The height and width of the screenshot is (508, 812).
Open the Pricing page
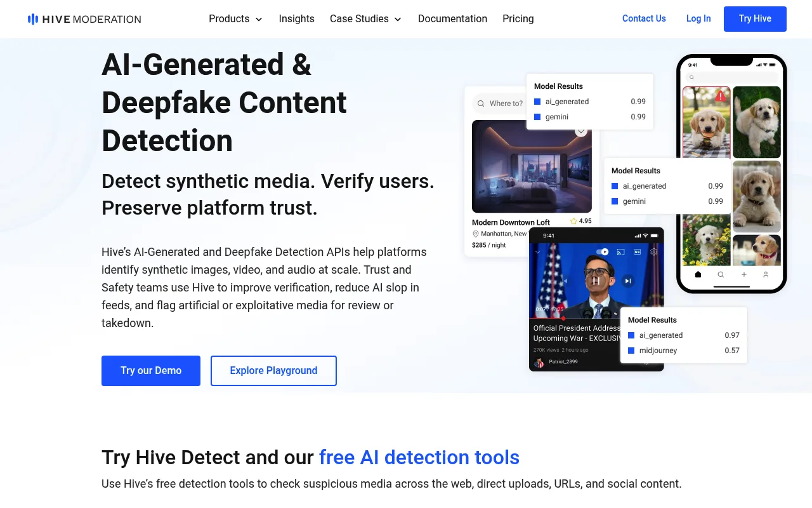[x=518, y=19]
